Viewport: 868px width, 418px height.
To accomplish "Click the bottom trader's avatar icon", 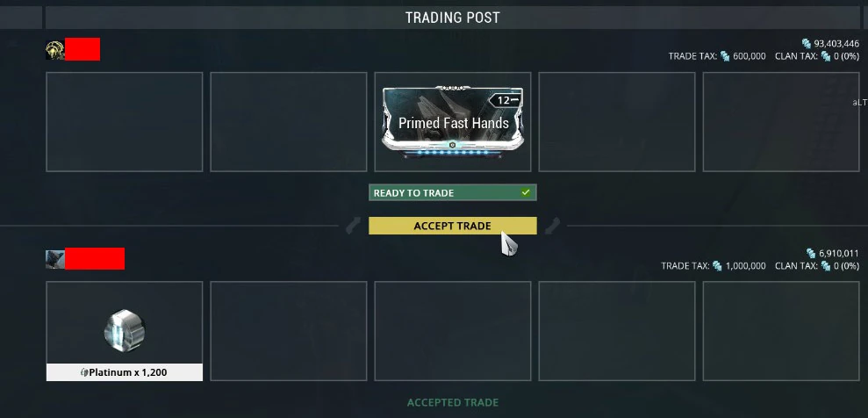I will coord(54,259).
